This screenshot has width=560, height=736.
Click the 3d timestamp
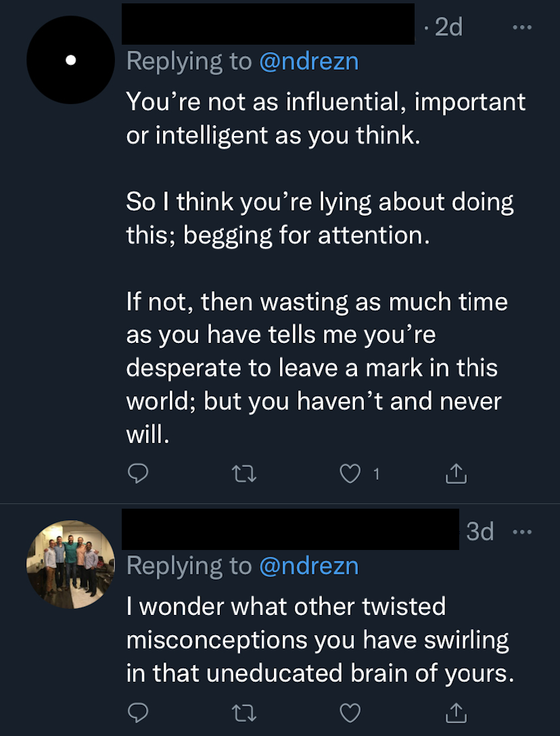[480, 532]
